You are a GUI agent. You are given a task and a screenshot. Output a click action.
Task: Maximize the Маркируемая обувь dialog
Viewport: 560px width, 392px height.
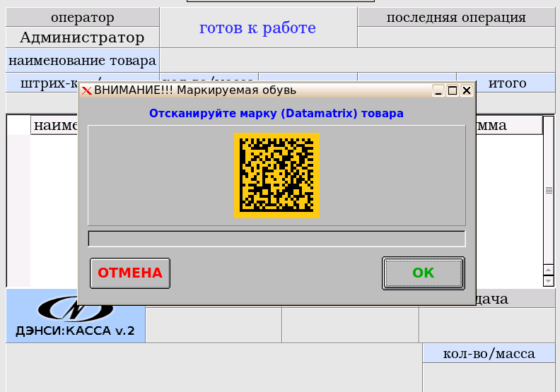pyautogui.click(x=453, y=90)
